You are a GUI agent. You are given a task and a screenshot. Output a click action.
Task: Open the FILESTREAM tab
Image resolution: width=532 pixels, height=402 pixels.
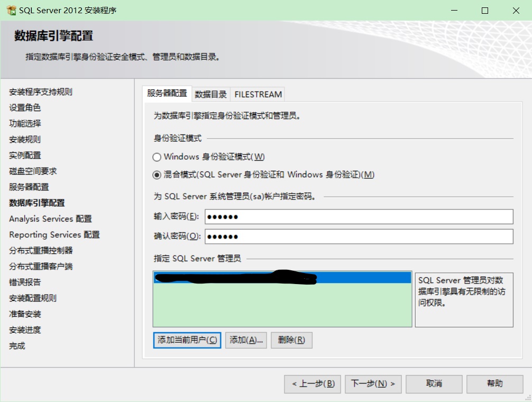point(258,94)
